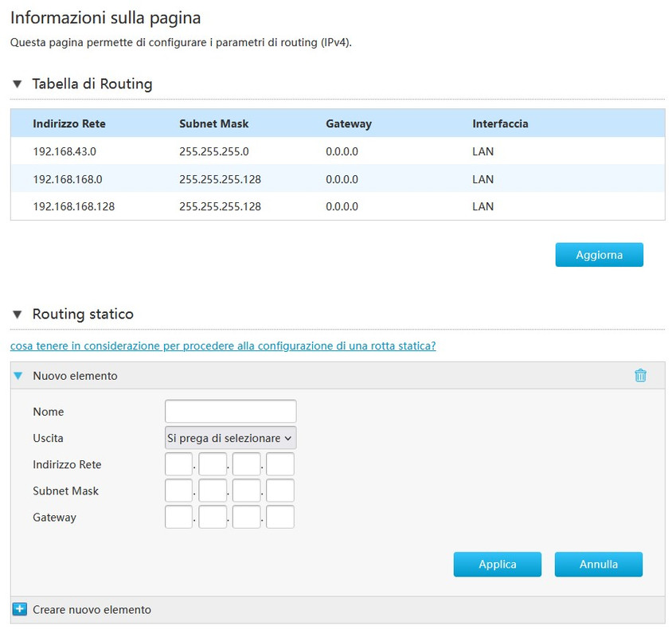The image size is (672, 637).
Task: Collapse the Routing statico section
Action: [18, 315]
